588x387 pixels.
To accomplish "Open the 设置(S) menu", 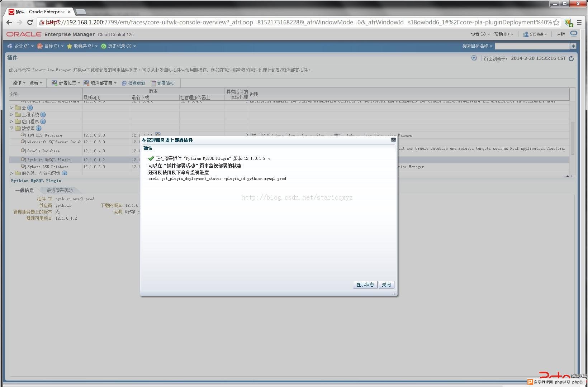I will (480, 34).
